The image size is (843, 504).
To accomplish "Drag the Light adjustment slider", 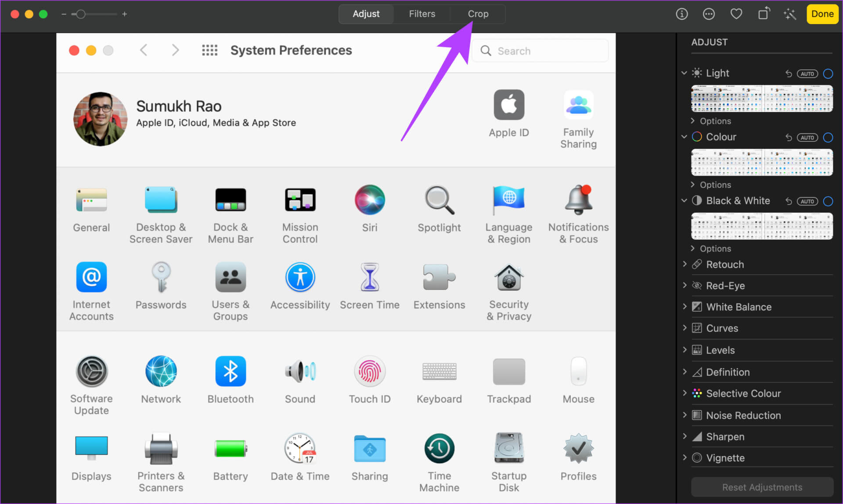I will point(761,98).
